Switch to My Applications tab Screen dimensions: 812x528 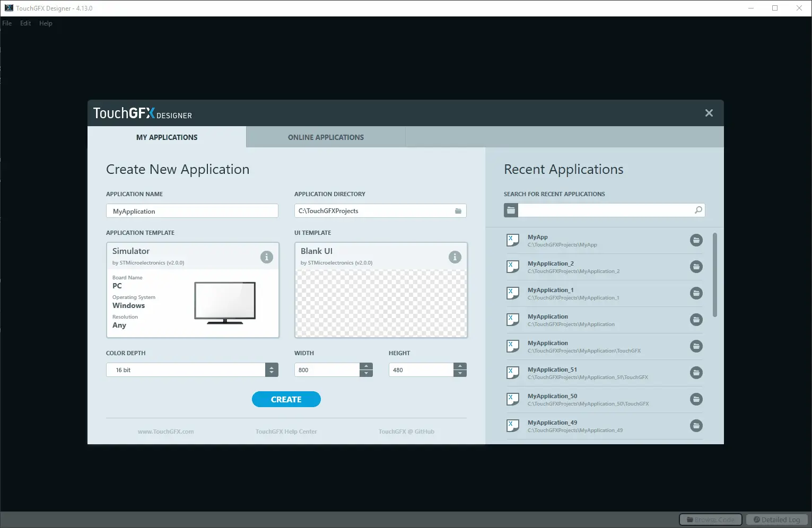167,137
